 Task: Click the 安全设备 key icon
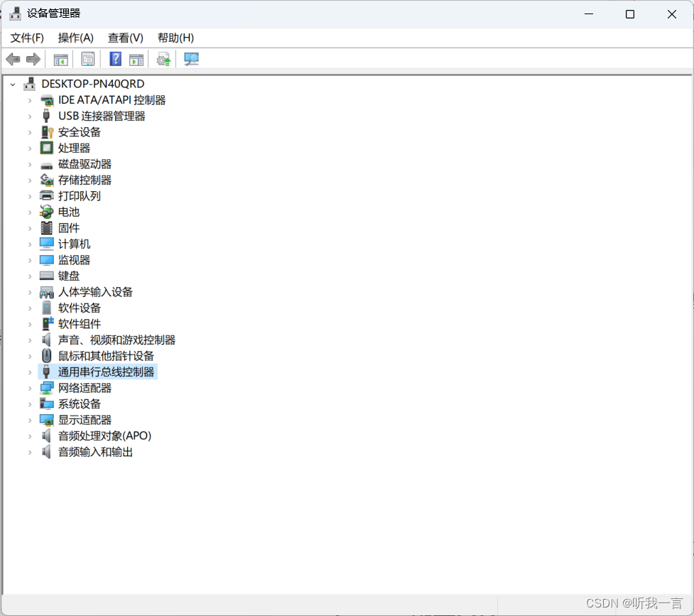(x=47, y=132)
